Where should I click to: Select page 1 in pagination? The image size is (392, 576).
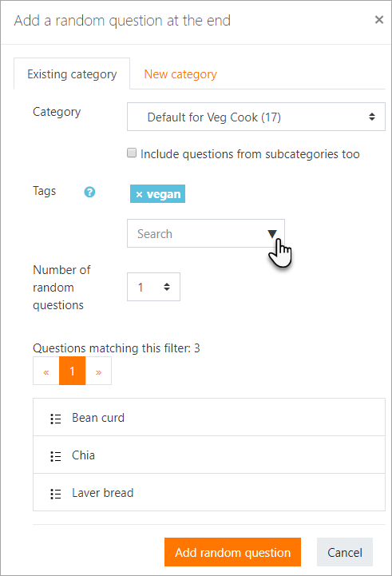click(73, 371)
